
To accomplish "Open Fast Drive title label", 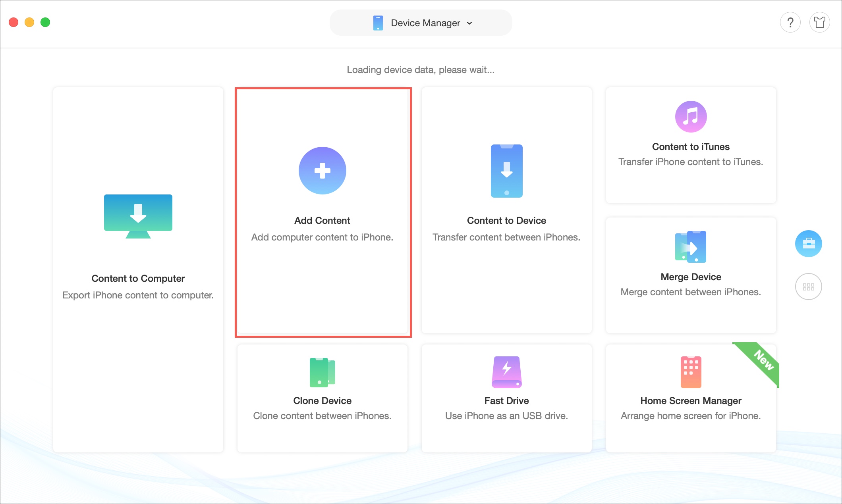I will (x=506, y=401).
